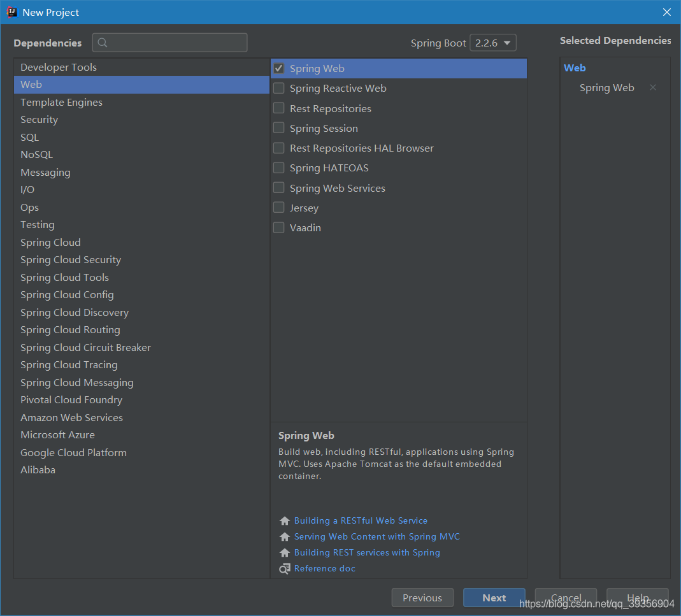Click the search magnifier icon in Dependencies field
The width and height of the screenshot is (681, 616).
(x=103, y=43)
